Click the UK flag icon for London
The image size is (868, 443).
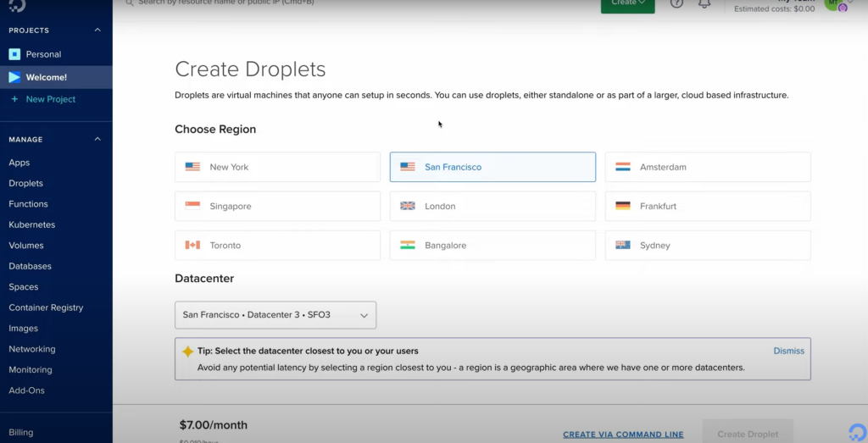[408, 206]
